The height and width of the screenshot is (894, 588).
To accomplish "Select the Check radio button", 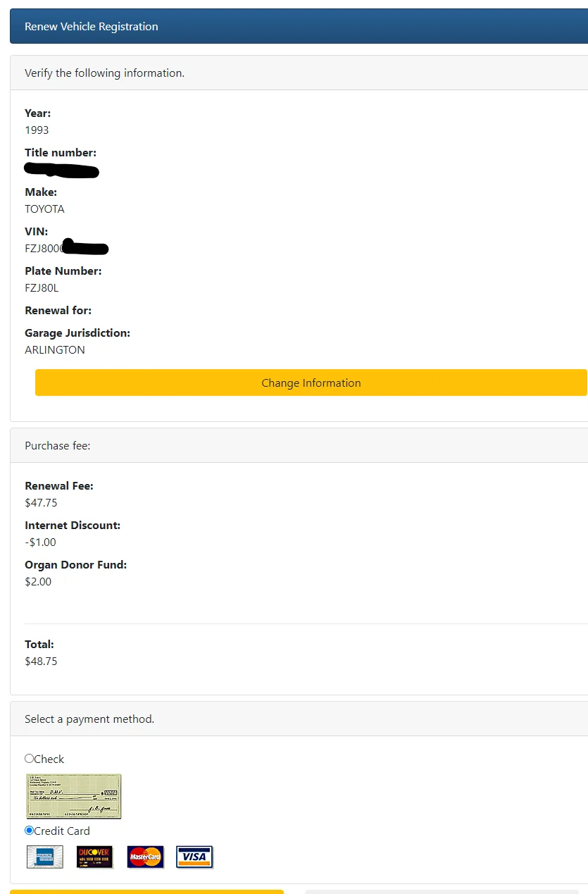I will 29,759.
